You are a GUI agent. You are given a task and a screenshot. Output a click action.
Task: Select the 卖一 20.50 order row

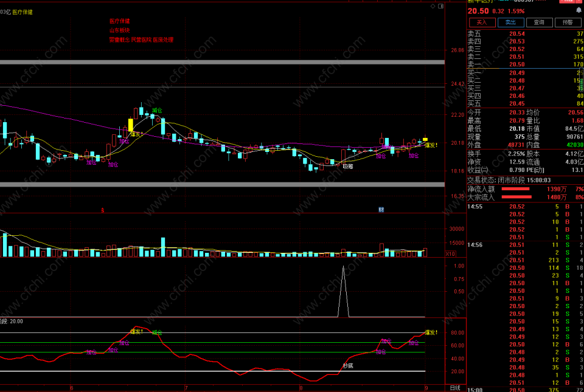[525, 64]
